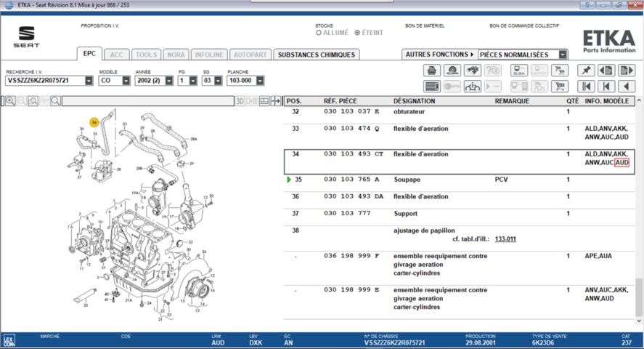Viewport: 644px width, 349px height.
Task: Switch to the AUTOPART tab
Action: pyautogui.click(x=250, y=55)
